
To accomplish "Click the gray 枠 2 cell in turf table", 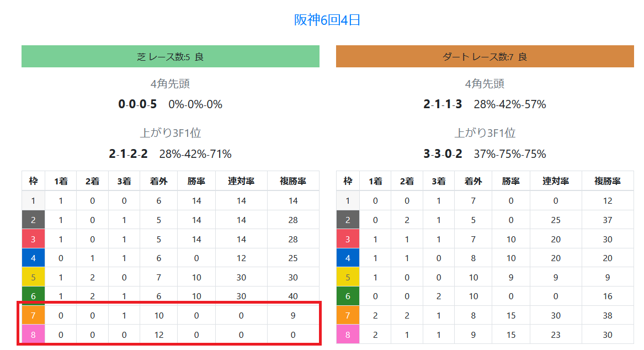I will click(x=33, y=220).
